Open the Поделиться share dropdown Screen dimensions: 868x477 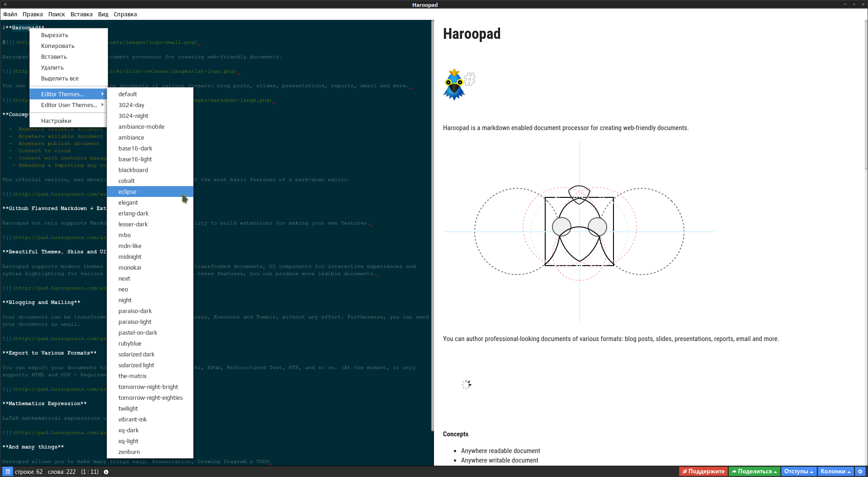point(754,472)
